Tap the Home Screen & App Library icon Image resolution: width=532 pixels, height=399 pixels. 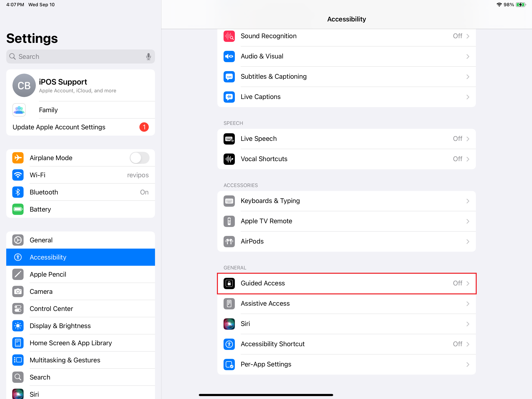pos(18,343)
